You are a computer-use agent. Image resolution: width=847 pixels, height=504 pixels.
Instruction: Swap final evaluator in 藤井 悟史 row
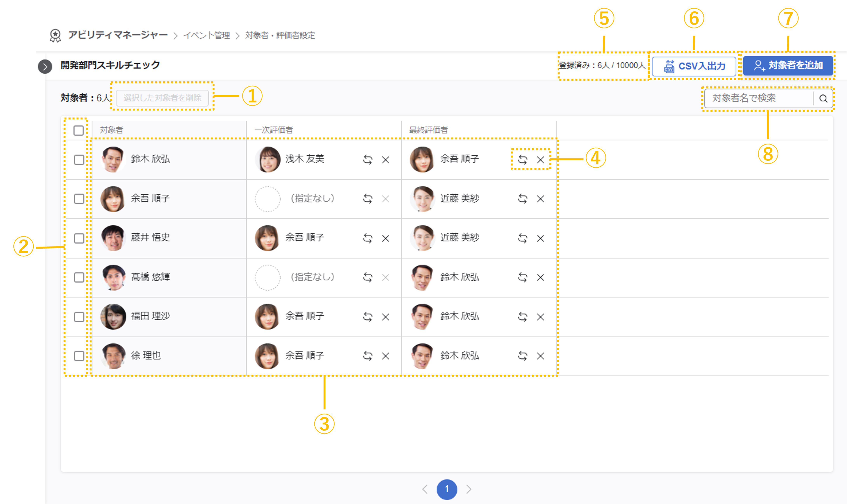click(523, 238)
